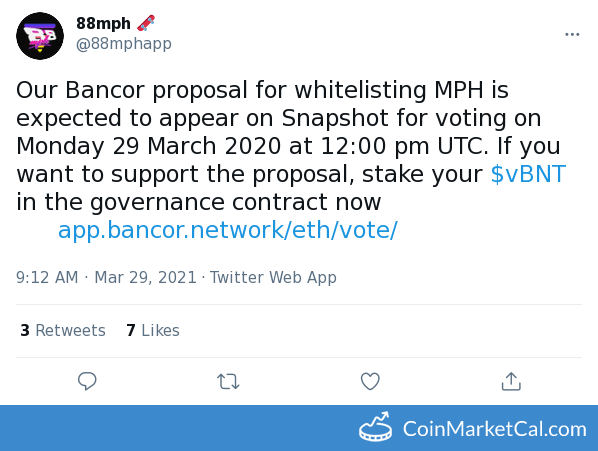View the 7 Likes list

pyautogui.click(x=153, y=330)
